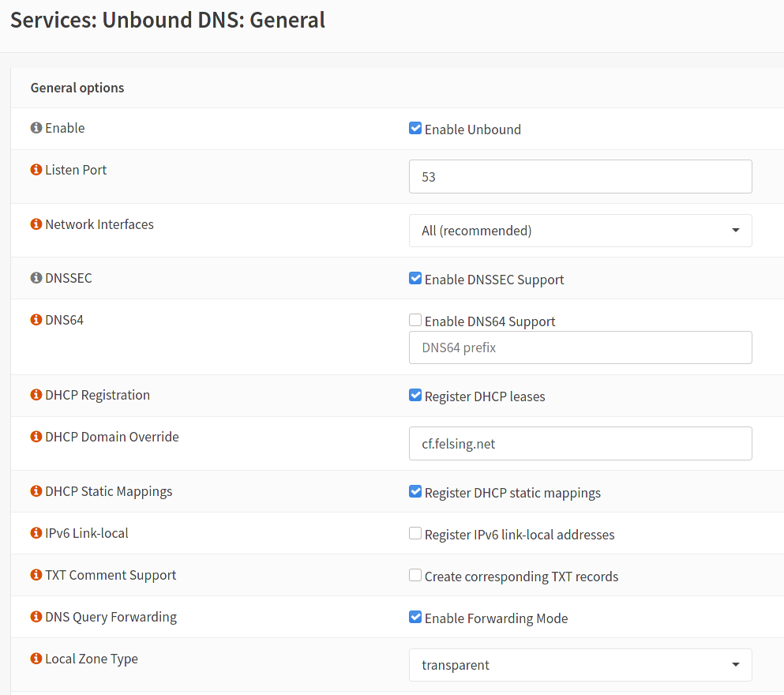Disable the Enable Unbound checkbox
784x695 pixels.
(x=415, y=127)
